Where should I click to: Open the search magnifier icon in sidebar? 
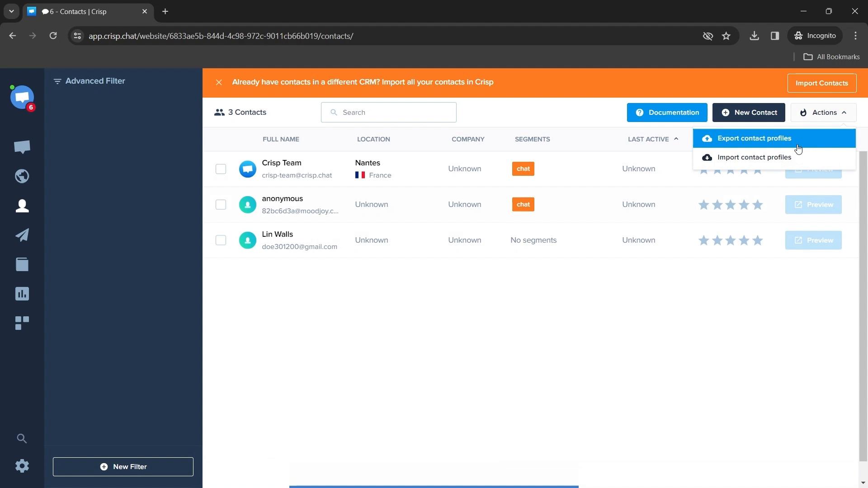[22, 438]
